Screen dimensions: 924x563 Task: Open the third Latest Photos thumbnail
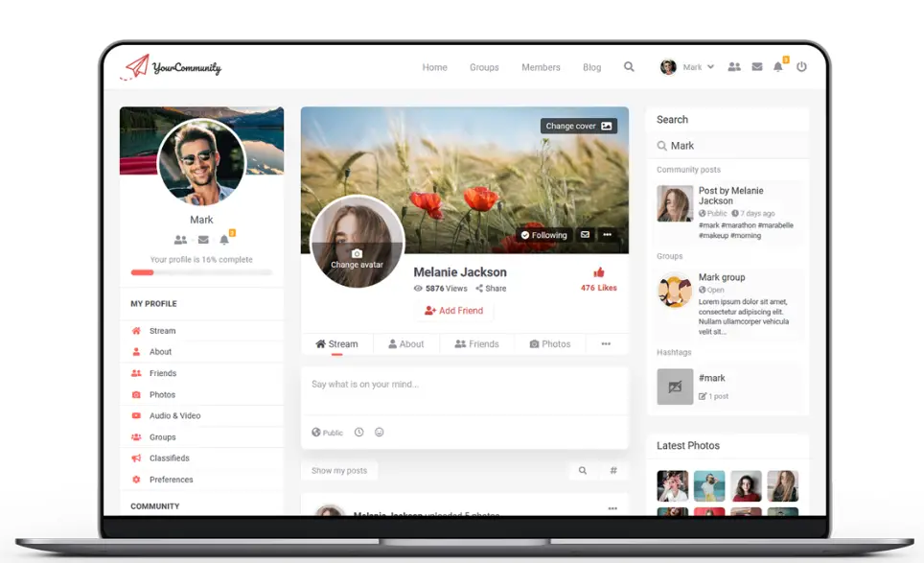click(x=746, y=485)
